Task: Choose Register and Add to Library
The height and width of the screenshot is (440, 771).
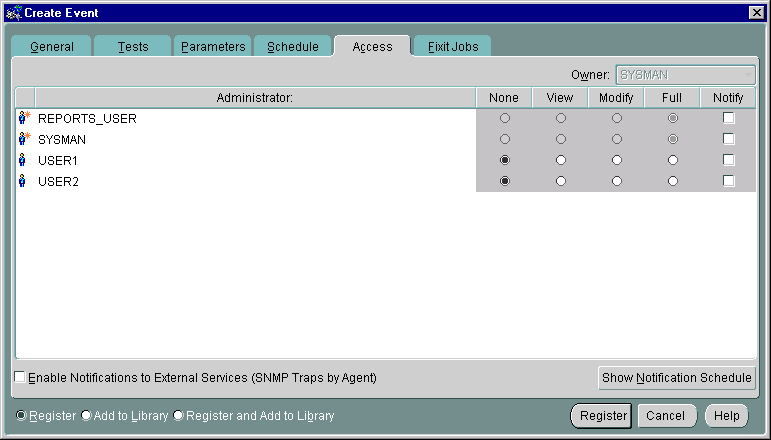Action: [178, 415]
